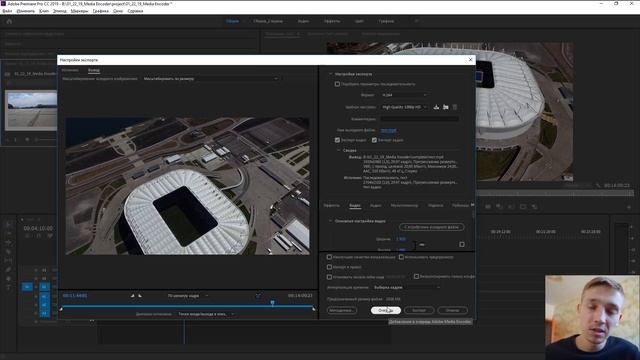The width and height of the screenshot is (640, 360).
Task: Enable render alpha channel only checkbox
Action: pos(416,276)
